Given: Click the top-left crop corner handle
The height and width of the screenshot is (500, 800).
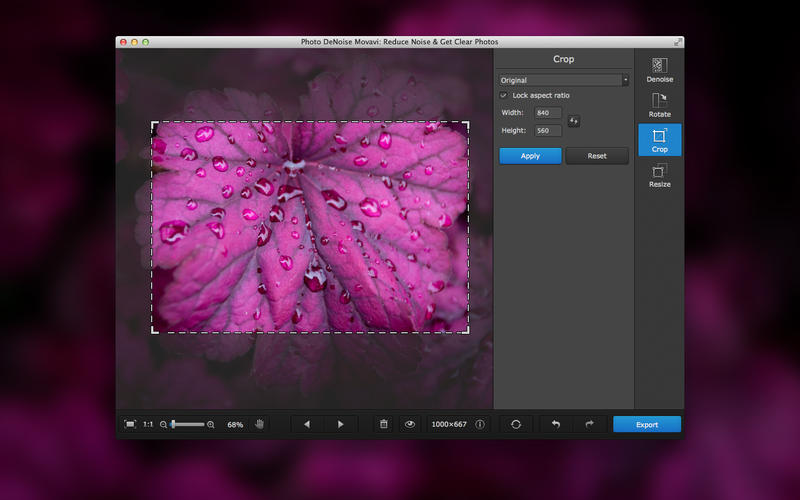Looking at the screenshot, I should click(154, 124).
